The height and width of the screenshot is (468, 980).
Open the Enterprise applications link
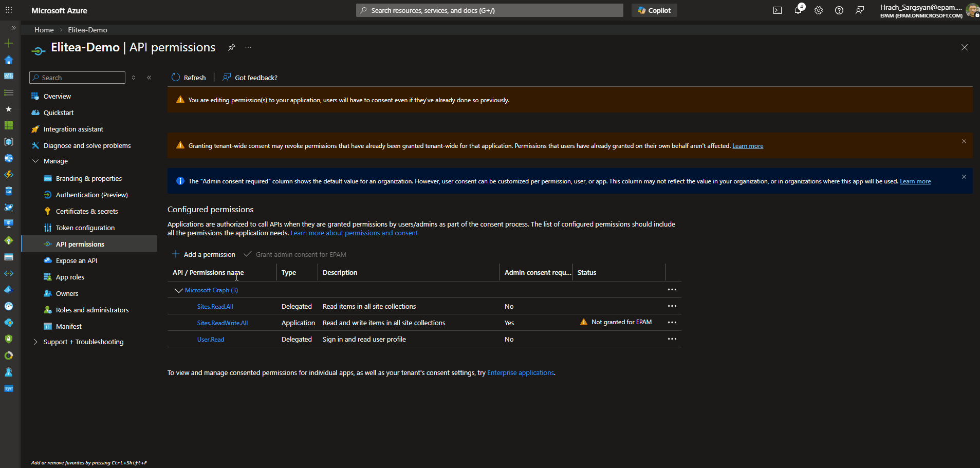520,372
